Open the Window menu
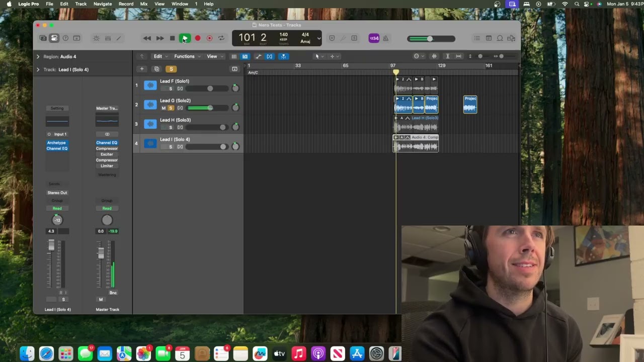The image size is (644, 362). [180, 4]
